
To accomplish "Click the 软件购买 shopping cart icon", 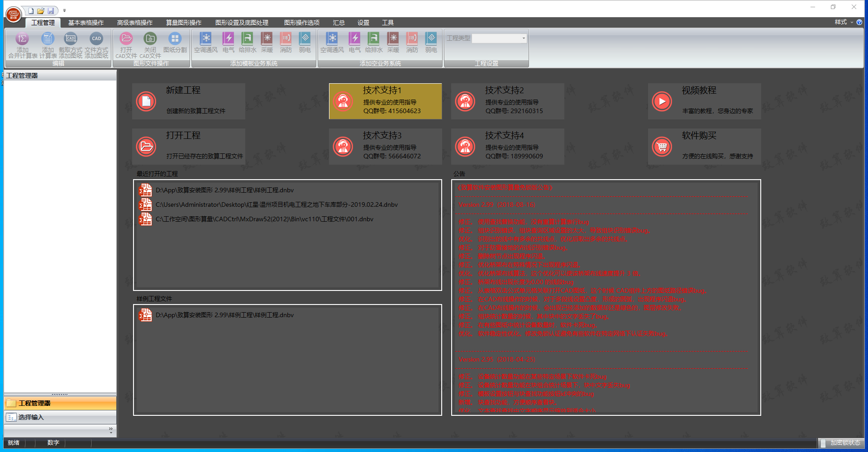I will pyautogui.click(x=662, y=147).
